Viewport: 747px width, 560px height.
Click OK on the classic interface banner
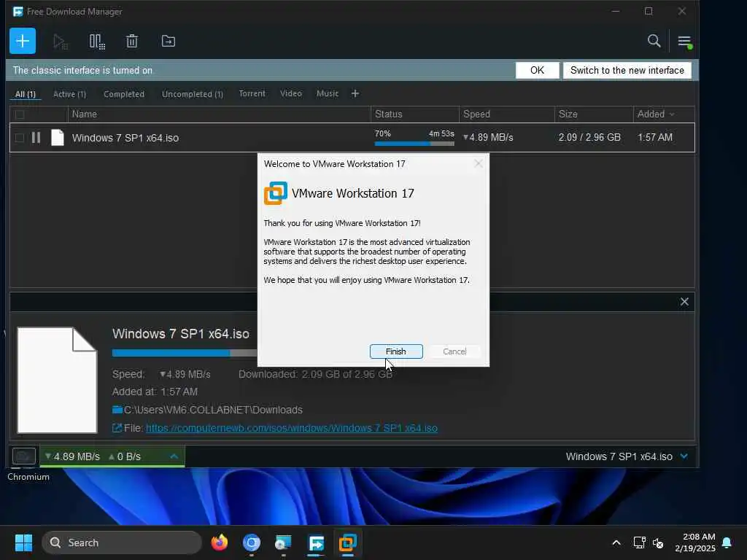pyautogui.click(x=538, y=71)
